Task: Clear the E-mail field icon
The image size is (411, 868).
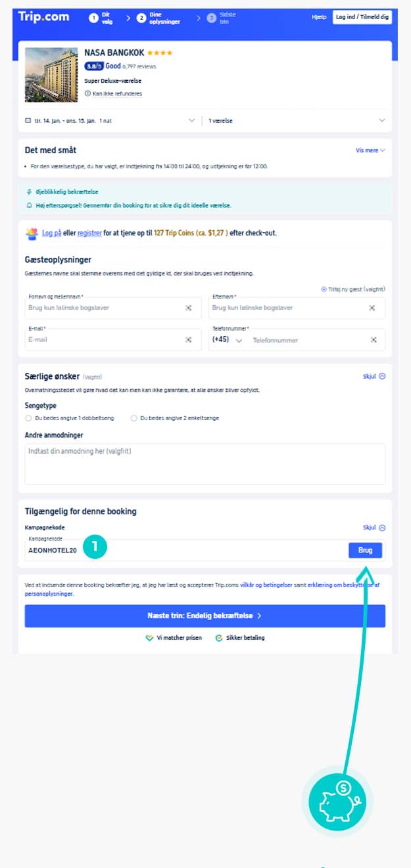Action: (x=188, y=340)
